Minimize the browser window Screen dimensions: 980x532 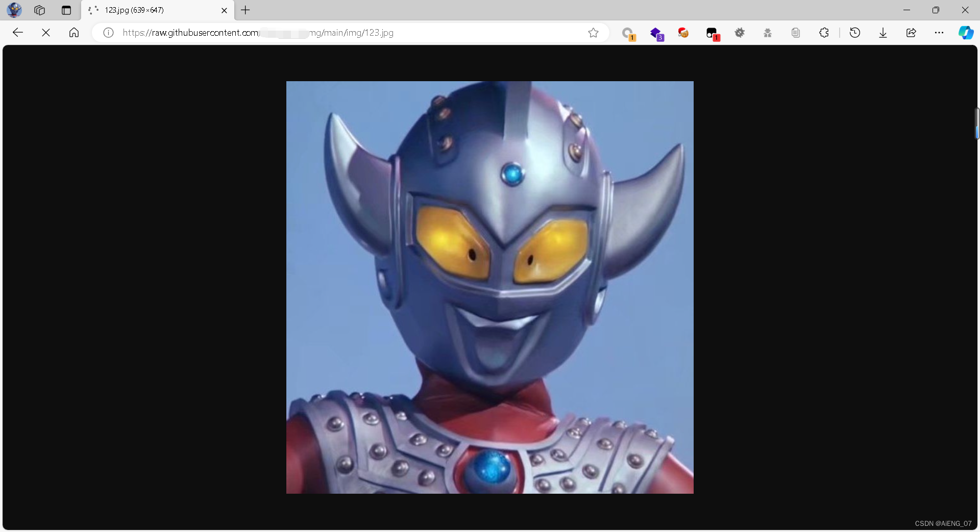coord(907,10)
